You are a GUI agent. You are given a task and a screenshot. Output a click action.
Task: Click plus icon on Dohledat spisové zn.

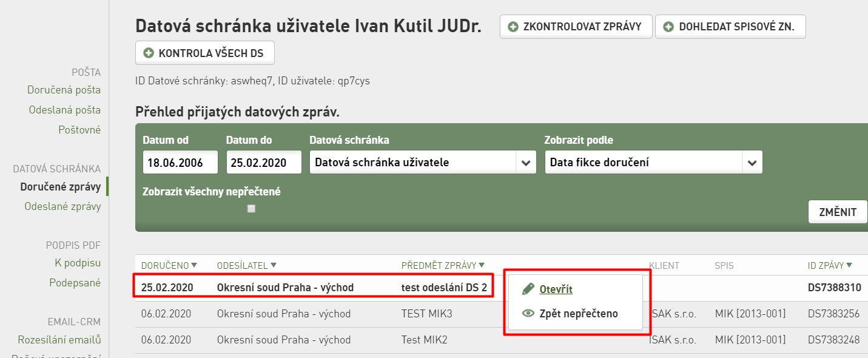click(668, 27)
